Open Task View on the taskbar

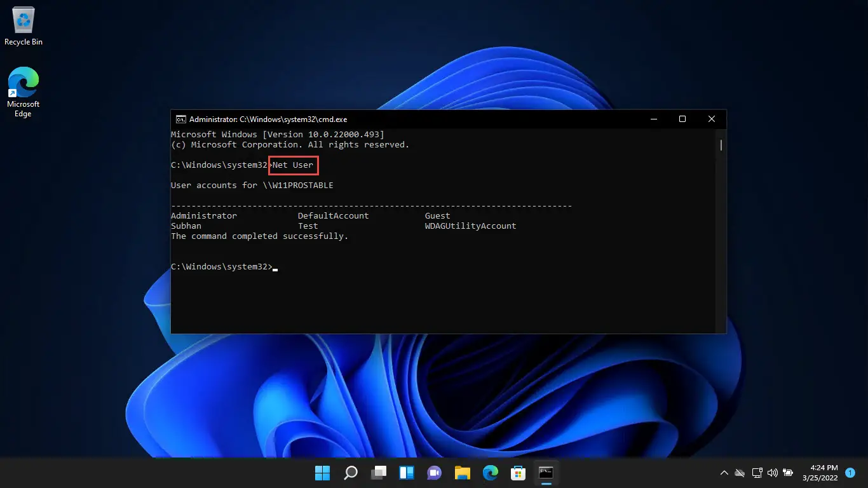379,473
